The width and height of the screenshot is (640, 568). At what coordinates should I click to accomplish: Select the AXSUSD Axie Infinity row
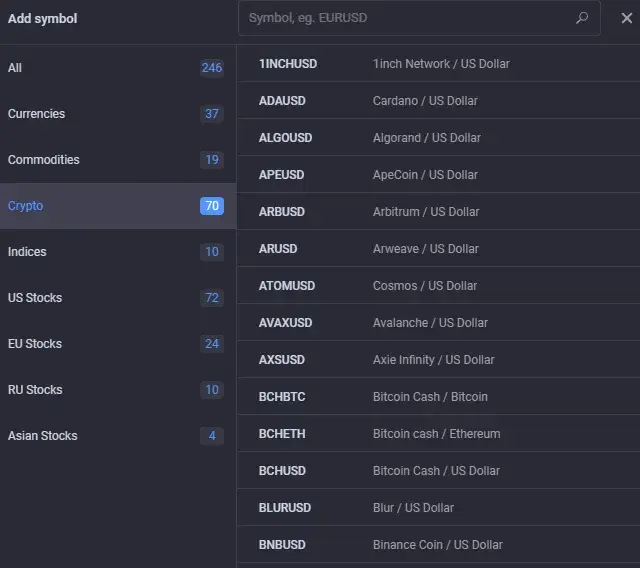438,360
